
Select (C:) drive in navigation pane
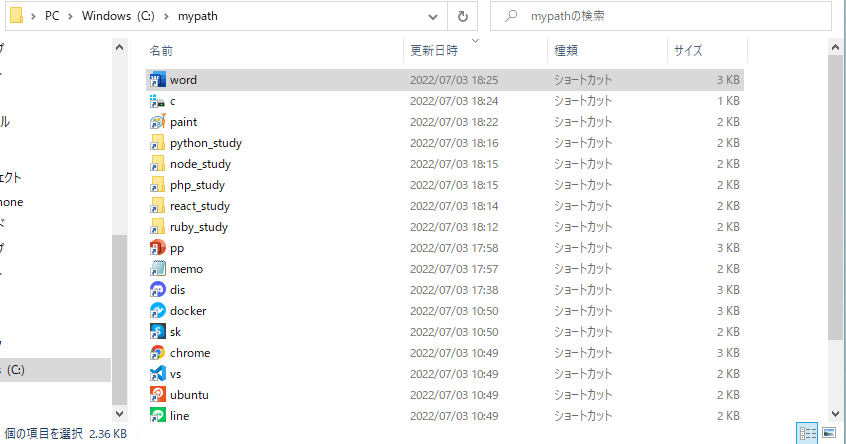[54, 370]
